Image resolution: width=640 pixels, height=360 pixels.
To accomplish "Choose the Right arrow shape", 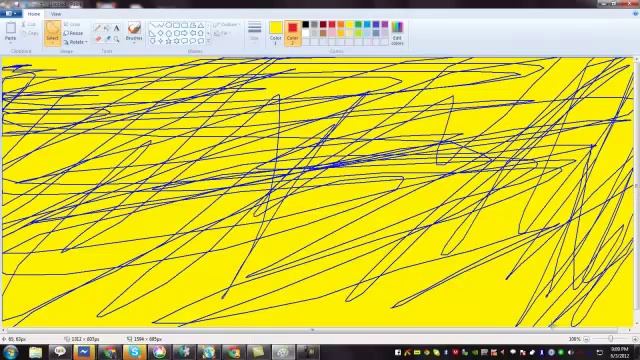I will point(184,33).
